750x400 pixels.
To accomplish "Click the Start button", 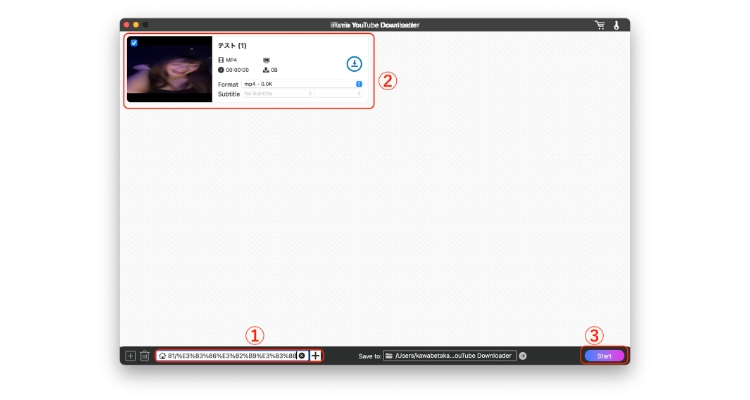I will (x=604, y=356).
